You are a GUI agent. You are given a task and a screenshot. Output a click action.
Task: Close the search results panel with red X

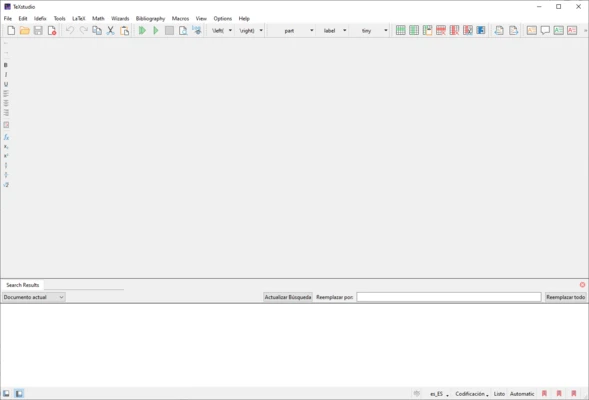point(582,285)
